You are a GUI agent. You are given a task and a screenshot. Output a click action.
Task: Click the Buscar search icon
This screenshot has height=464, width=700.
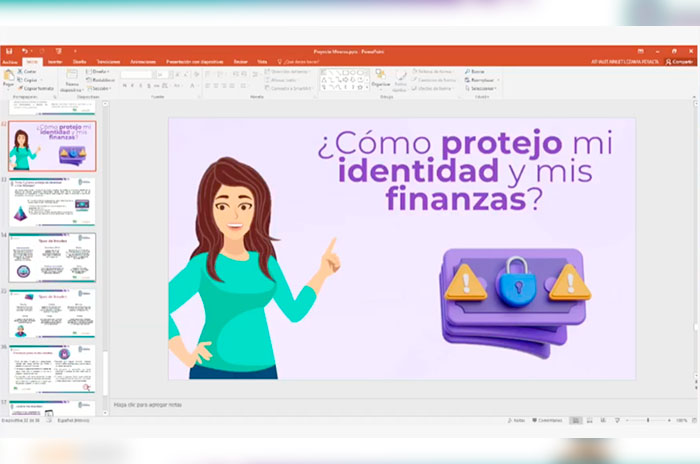[x=467, y=71]
